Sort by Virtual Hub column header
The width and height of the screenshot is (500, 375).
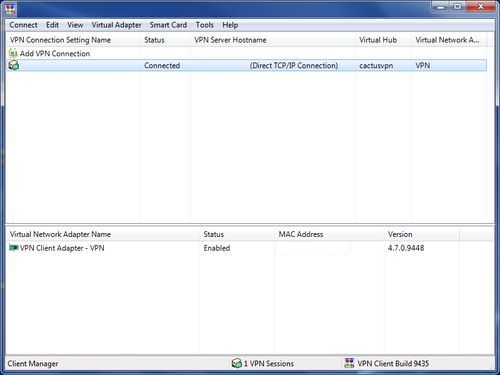coord(383,40)
